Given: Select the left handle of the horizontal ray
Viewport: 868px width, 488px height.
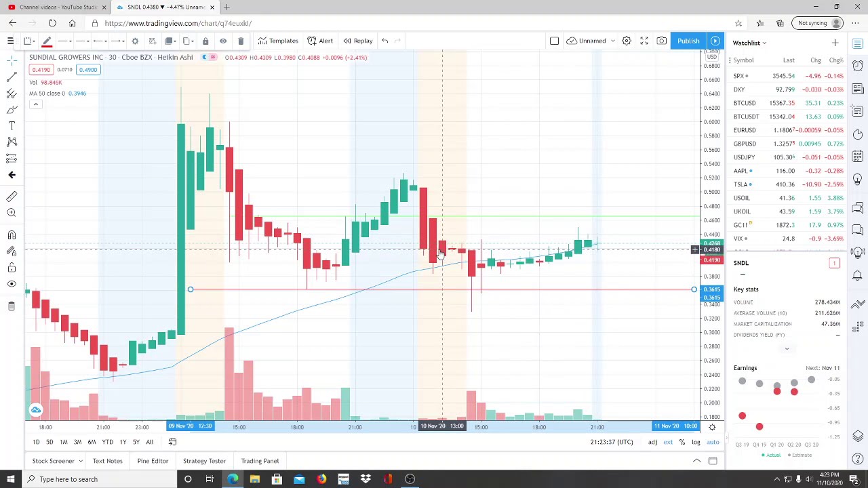Looking at the screenshot, I should 191,290.
